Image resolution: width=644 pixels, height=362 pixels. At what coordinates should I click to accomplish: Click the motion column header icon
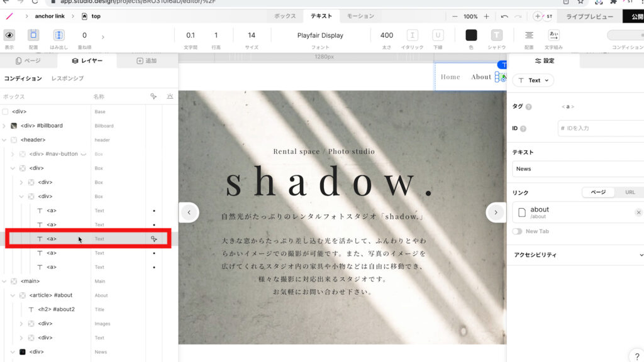pyautogui.click(x=170, y=96)
